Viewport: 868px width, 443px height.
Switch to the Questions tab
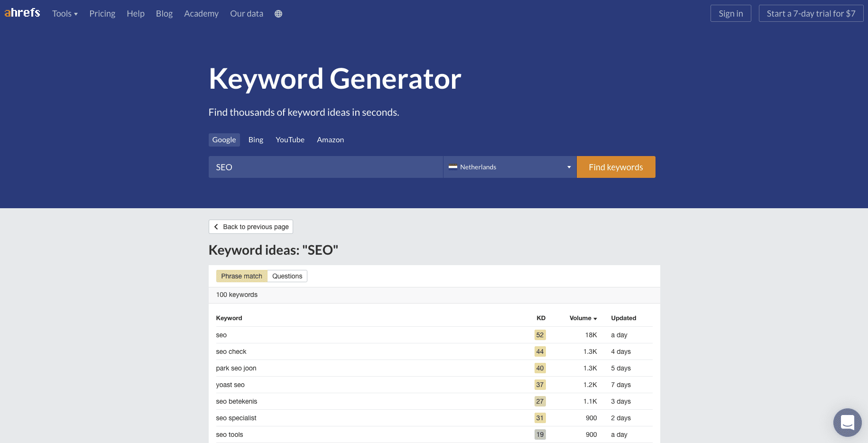pos(287,276)
